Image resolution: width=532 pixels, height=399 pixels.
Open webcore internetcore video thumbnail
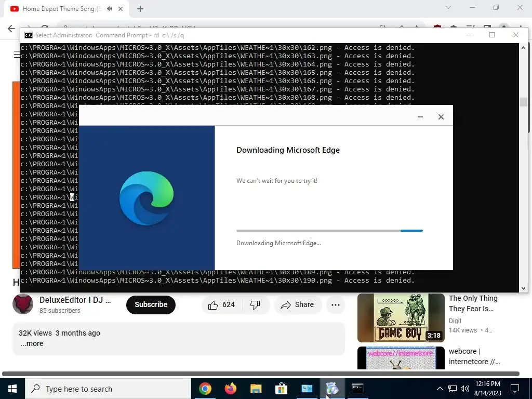tap(401, 358)
